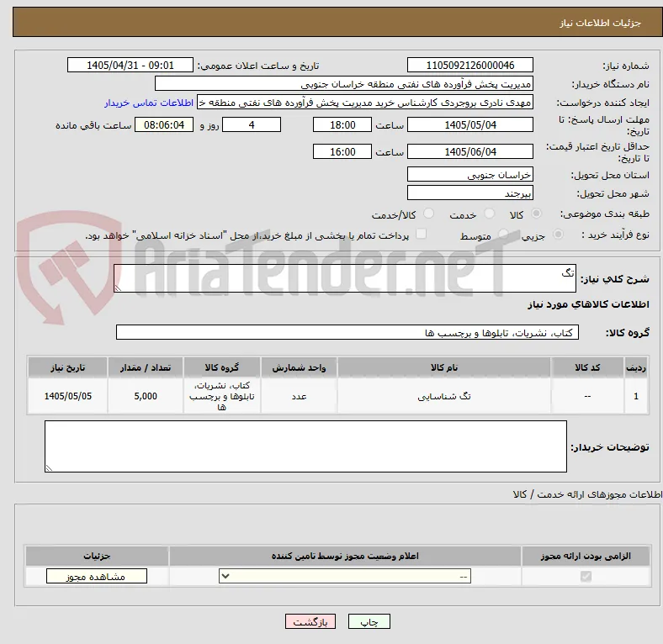Click the تعداد / مقدار column header
This screenshot has width=663, height=644.
(x=146, y=367)
